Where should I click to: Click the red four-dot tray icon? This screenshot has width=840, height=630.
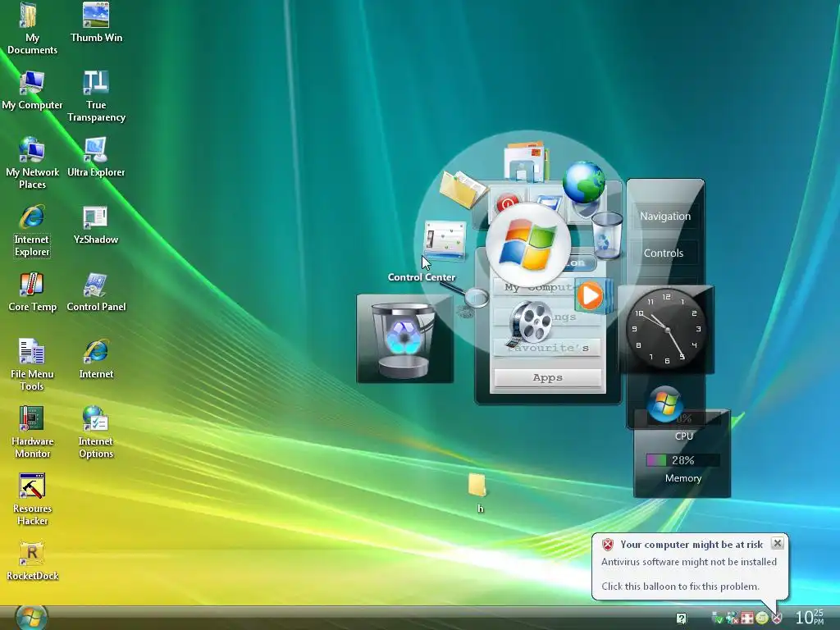click(x=746, y=619)
